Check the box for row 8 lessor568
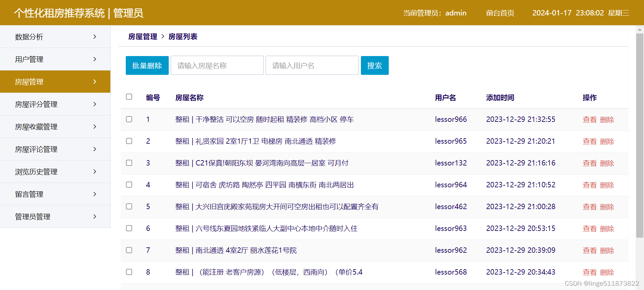 pos(129,272)
